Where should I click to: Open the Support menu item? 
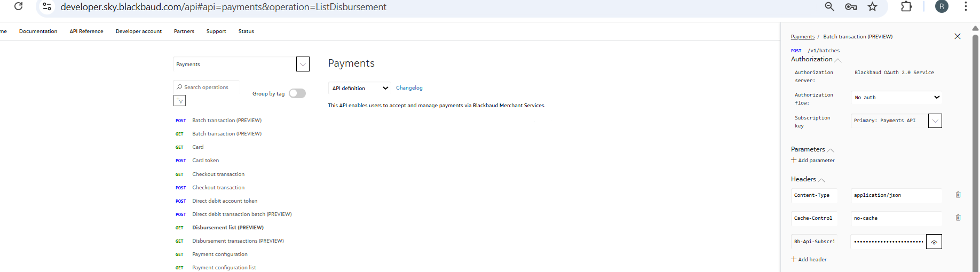click(x=216, y=31)
